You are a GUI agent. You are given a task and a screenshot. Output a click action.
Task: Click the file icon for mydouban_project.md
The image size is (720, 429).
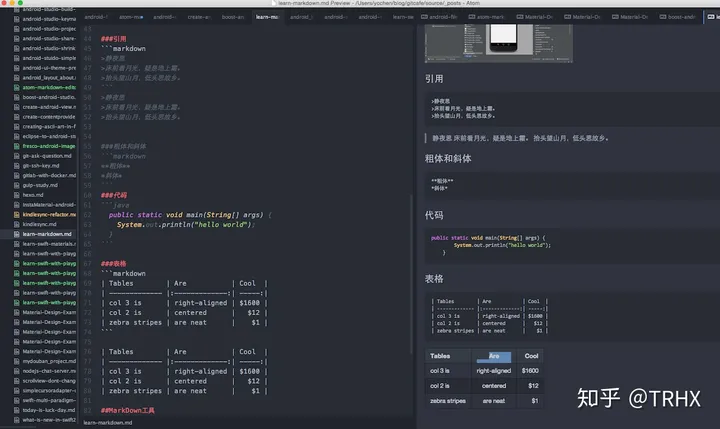(x=17, y=361)
